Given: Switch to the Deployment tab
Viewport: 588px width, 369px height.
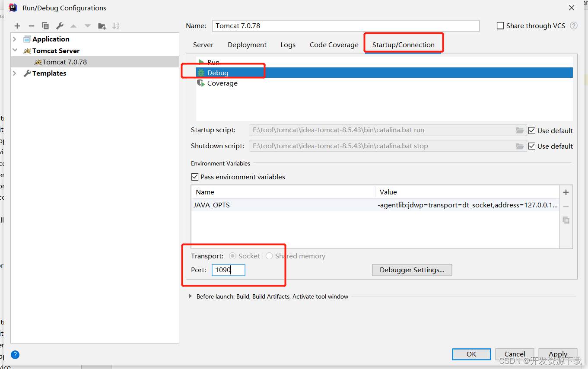Looking at the screenshot, I should point(247,45).
